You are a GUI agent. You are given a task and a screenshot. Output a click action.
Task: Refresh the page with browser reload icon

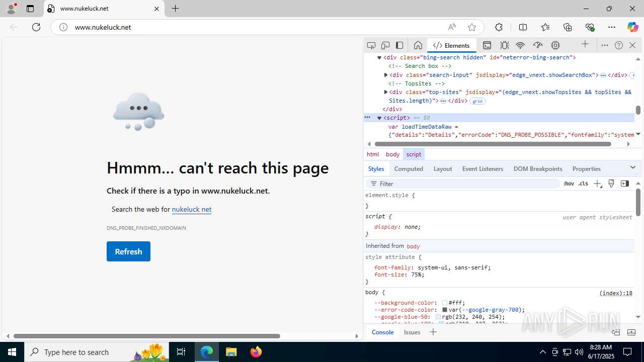36,27
